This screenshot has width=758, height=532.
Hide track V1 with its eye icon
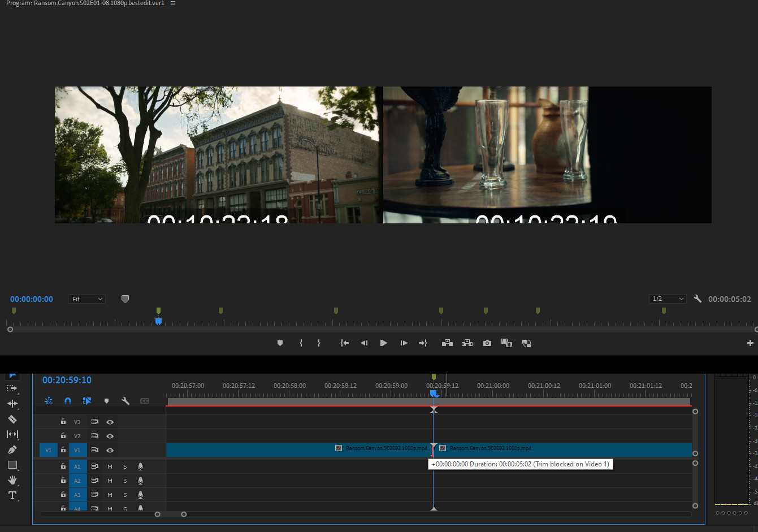(110, 450)
